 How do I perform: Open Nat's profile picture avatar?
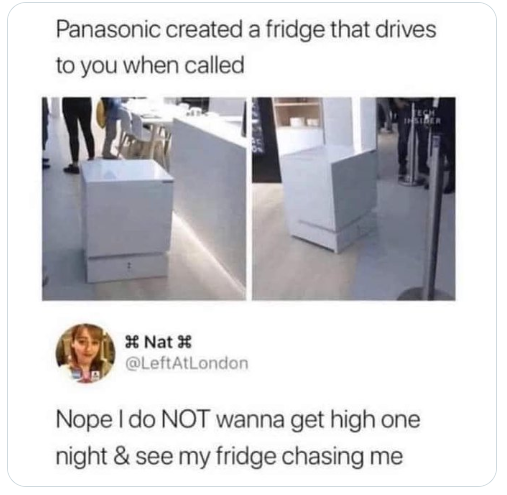[x=85, y=353]
